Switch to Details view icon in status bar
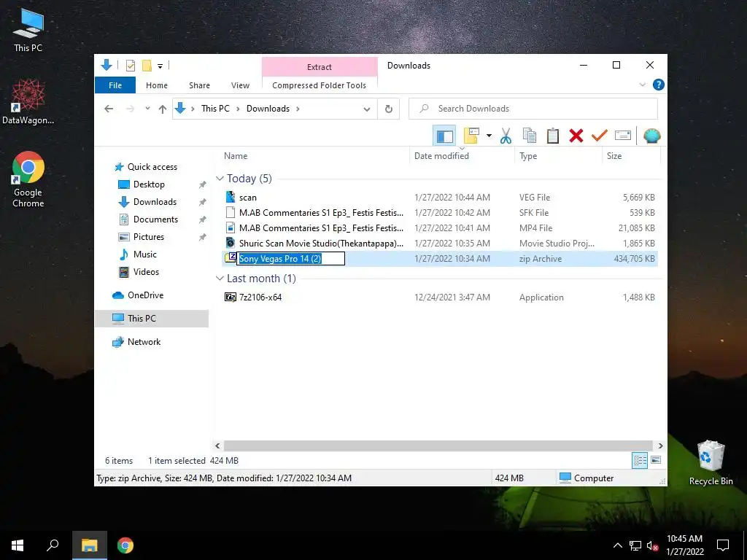 tap(640, 461)
